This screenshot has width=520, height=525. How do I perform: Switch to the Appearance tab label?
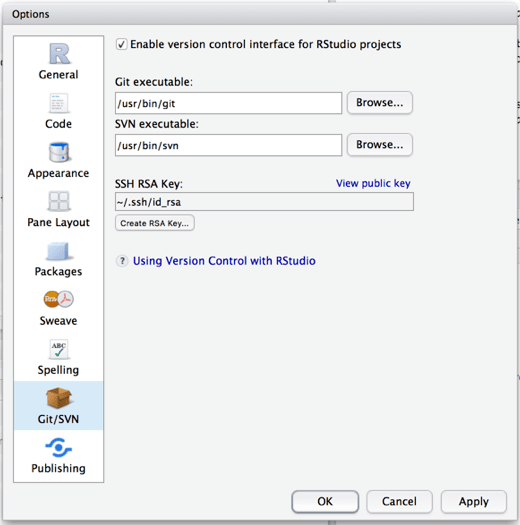[58, 173]
